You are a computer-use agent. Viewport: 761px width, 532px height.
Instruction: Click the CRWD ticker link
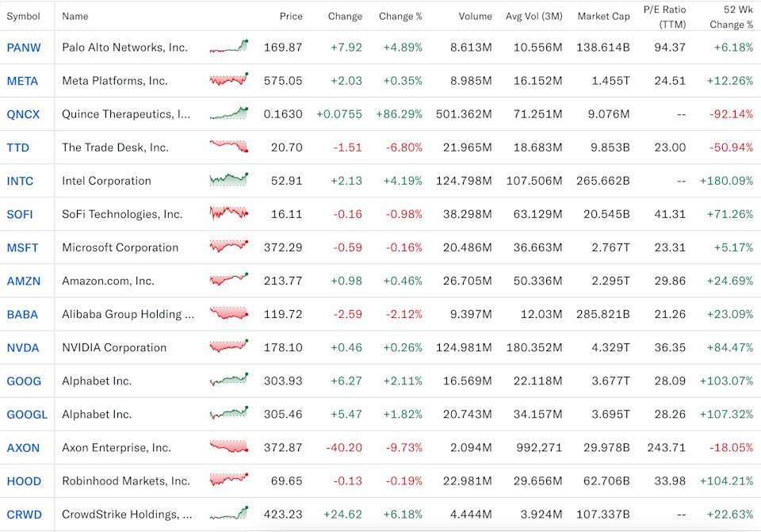tap(24, 514)
